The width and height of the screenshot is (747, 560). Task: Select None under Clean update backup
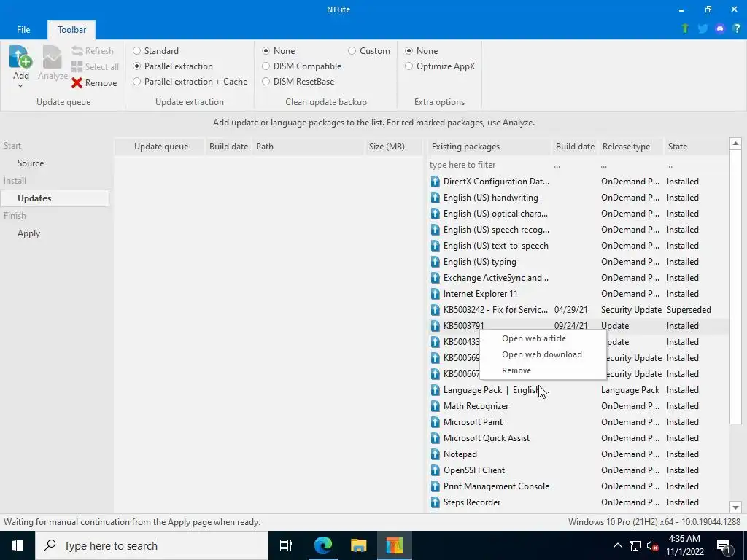[266, 50]
